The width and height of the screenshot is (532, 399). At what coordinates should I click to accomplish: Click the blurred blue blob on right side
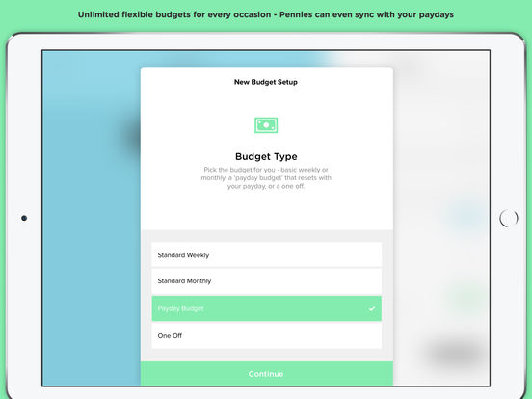click(x=466, y=214)
